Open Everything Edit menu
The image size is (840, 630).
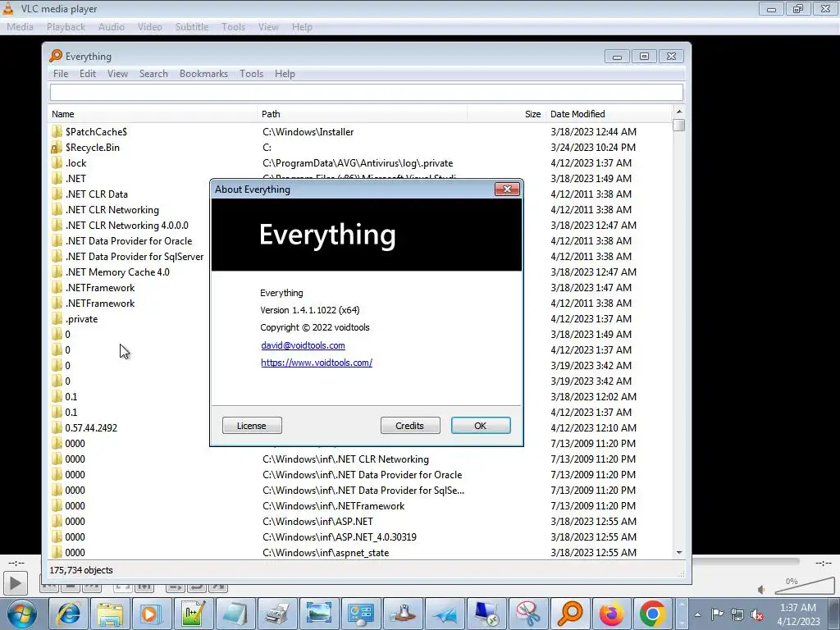tap(88, 73)
